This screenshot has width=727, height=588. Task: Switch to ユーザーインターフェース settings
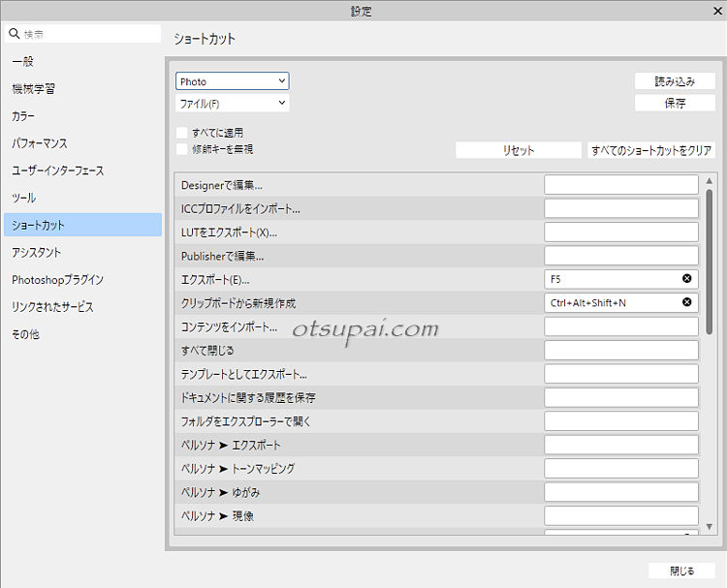click(x=57, y=170)
